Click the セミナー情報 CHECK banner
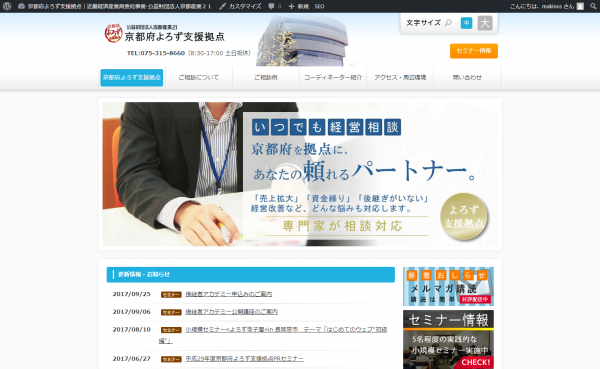Viewport: 600px width, 369px height. coord(448,340)
